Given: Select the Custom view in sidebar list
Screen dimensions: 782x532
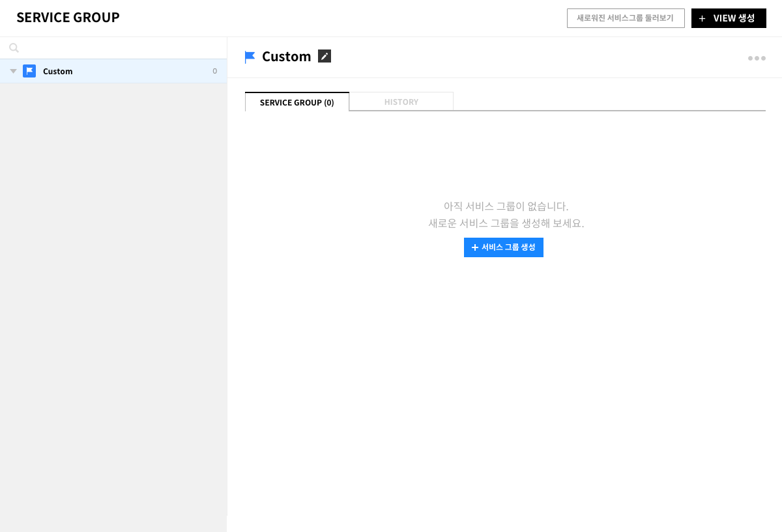Looking at the screenshot, I should 58,72.
